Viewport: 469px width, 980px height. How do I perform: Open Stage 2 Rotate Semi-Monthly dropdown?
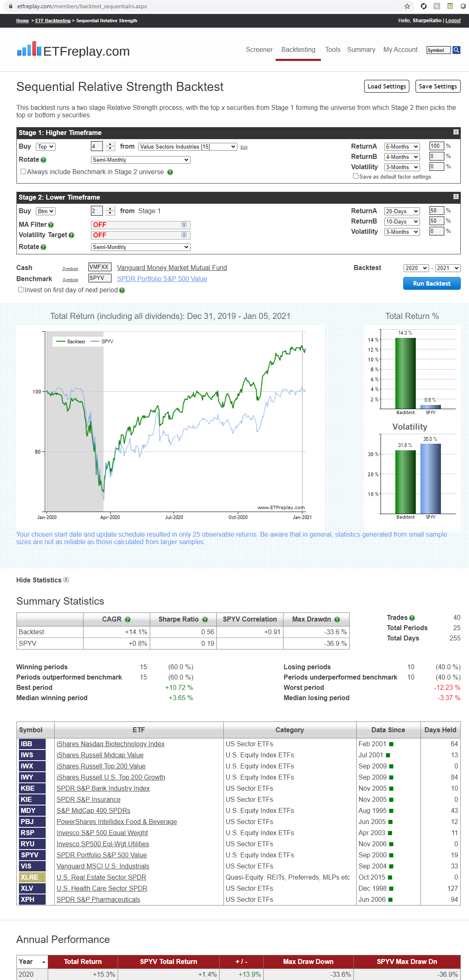coord(140,247)
